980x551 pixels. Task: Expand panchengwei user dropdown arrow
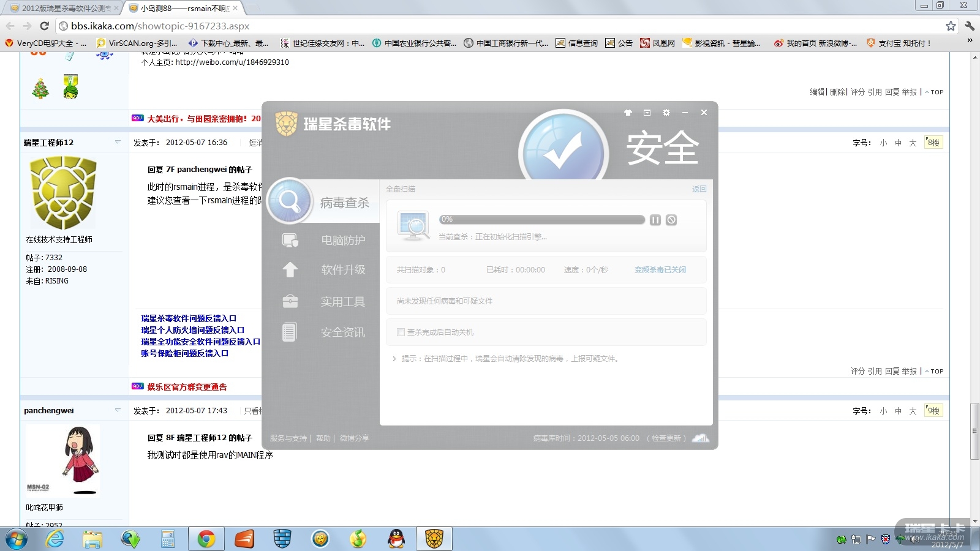coord(118,410)
